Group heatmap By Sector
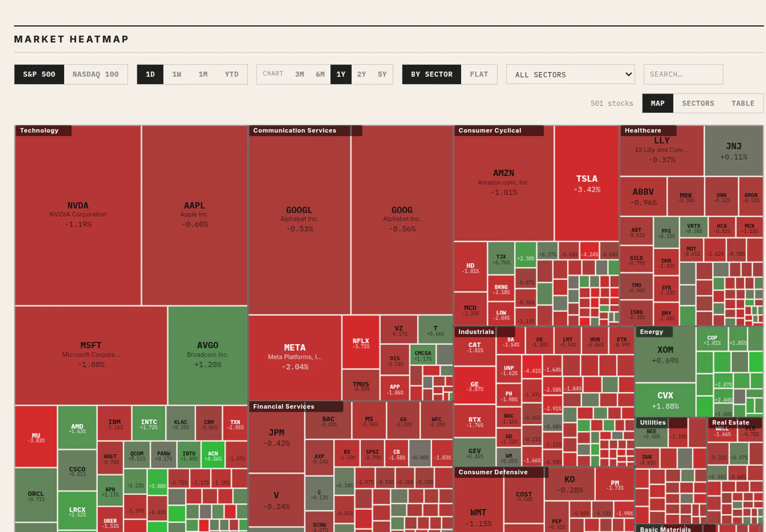766x532 pixels. pos(432,74)
